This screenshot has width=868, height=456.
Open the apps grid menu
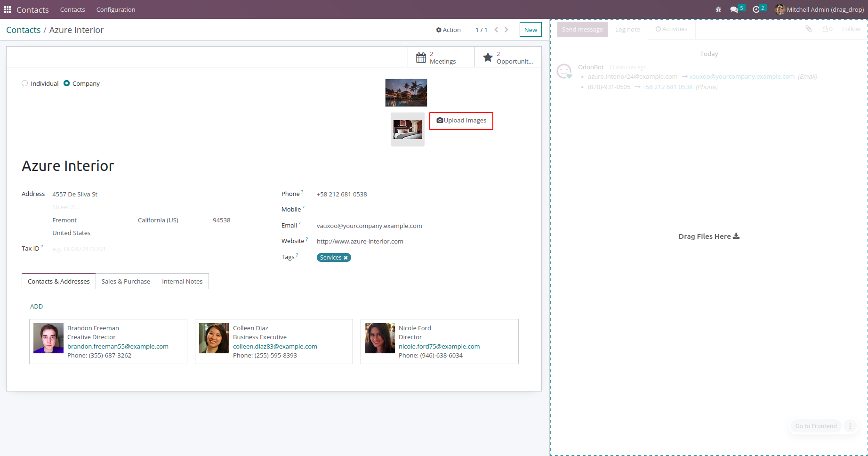(8, 9)
